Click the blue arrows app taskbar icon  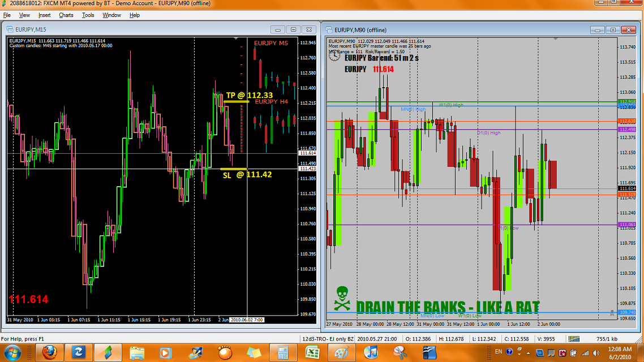point(78,352)
